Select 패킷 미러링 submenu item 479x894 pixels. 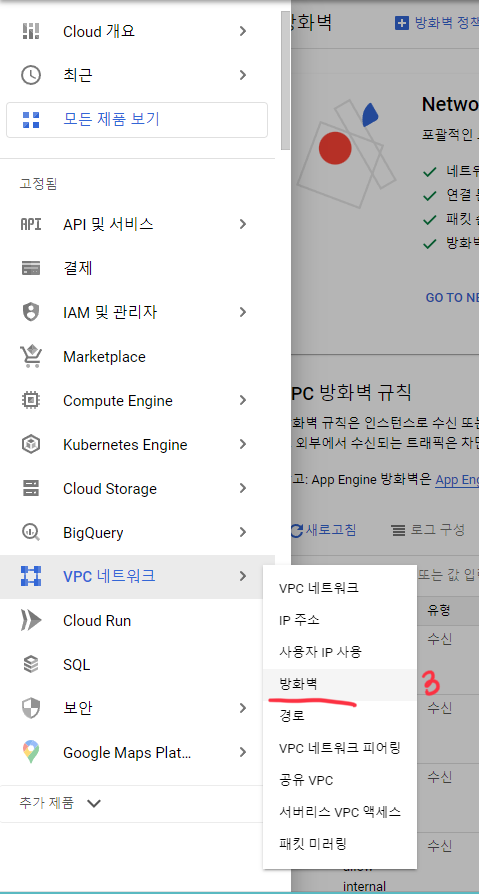[x=340, y=844]
